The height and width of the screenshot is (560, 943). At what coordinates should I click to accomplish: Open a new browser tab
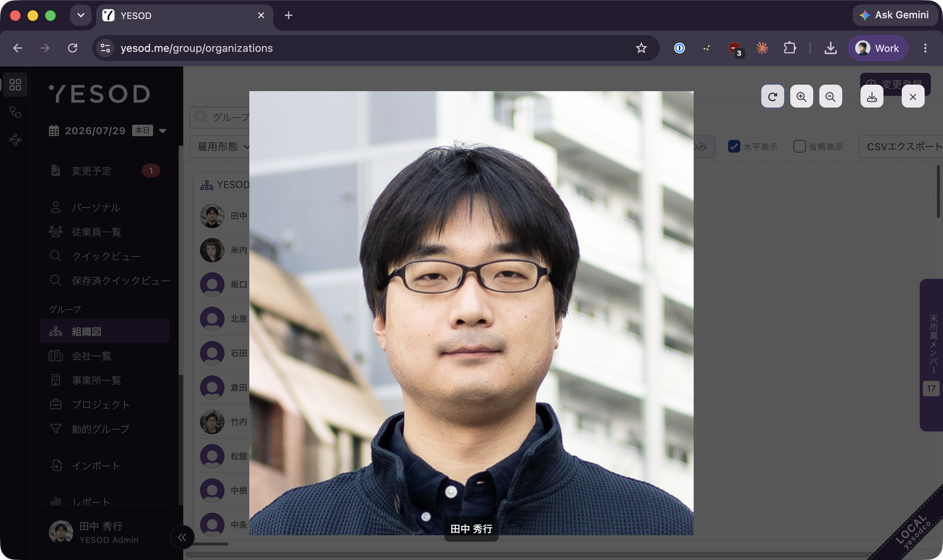pyautogui.click(x=289, y=16)
